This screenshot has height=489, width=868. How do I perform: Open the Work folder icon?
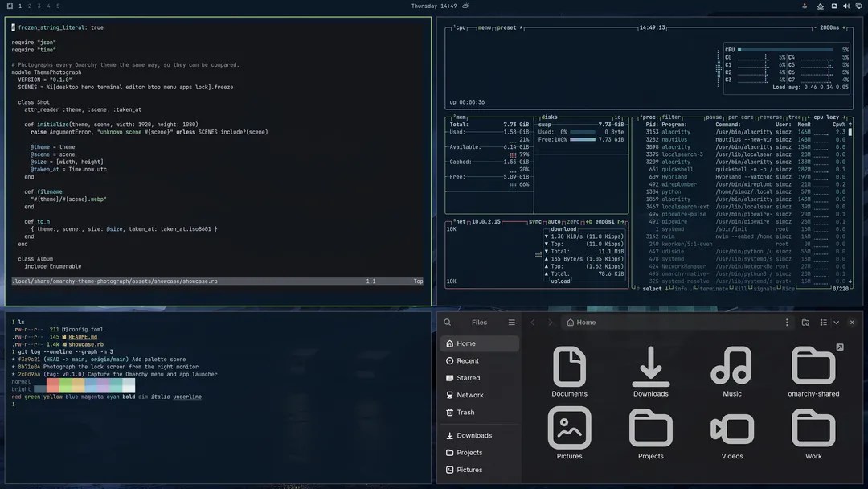click(813, 428)
